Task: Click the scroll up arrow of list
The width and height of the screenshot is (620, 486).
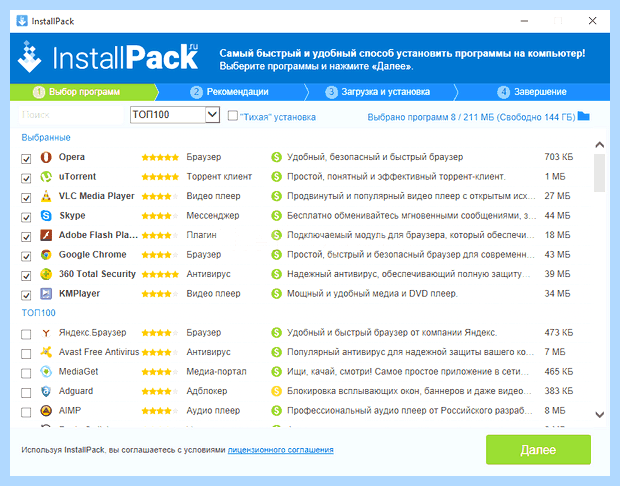Action: (x=599, y=145)
